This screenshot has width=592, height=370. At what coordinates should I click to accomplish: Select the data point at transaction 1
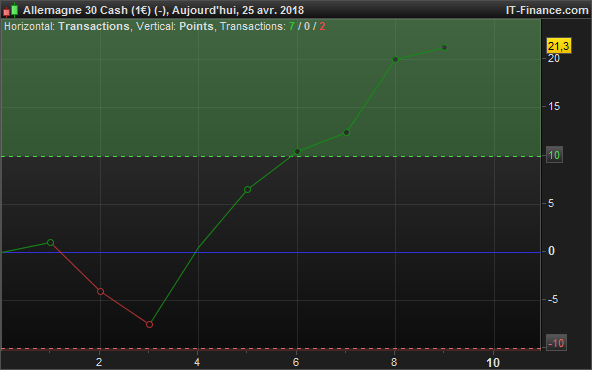pyautogui.click(x=51, y=242)
